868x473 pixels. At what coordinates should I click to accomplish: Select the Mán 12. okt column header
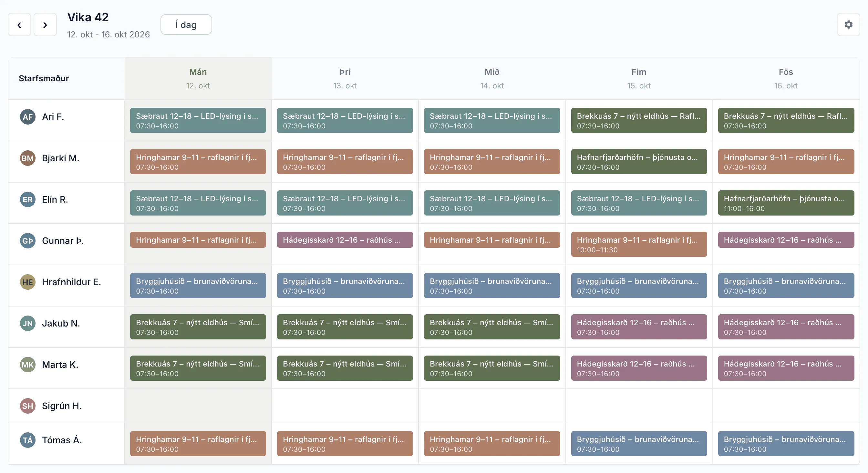click(x=198, y=78)
